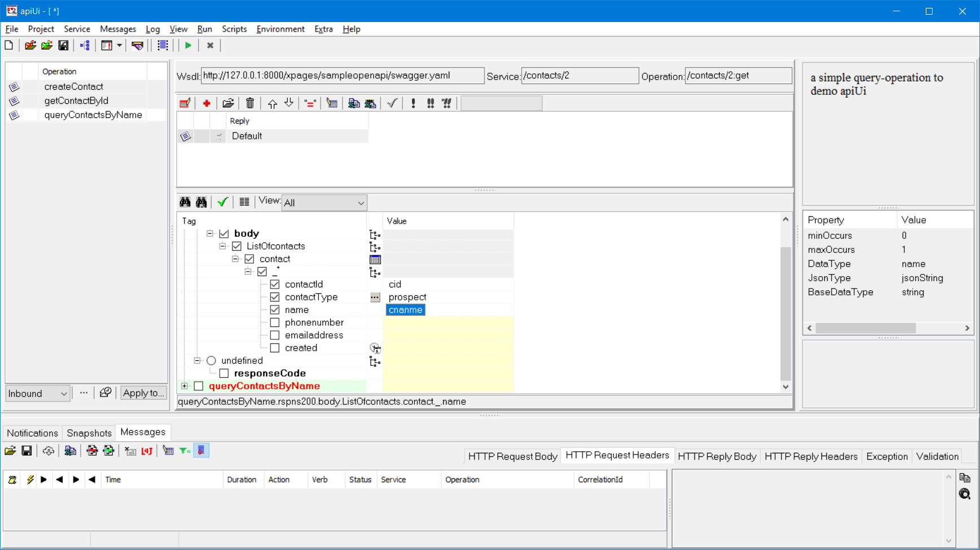Click the tree view vertical scrollbar thumb
The height and width of the screenshot is (550, 980).
[x=785, y=313]
